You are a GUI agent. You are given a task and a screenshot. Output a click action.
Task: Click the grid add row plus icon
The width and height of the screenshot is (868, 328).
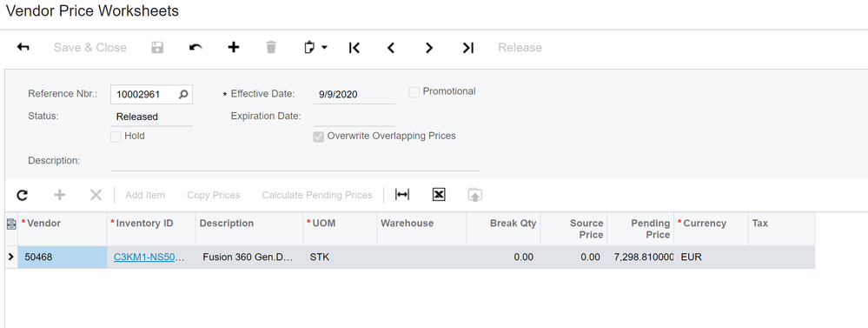[x=59, y=195]
